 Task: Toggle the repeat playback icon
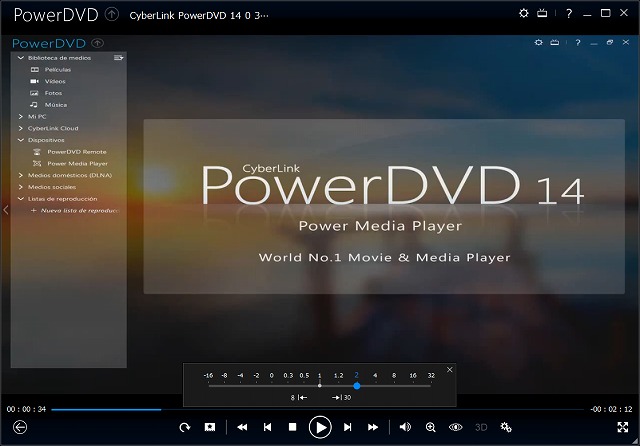[x=185, y=427]
